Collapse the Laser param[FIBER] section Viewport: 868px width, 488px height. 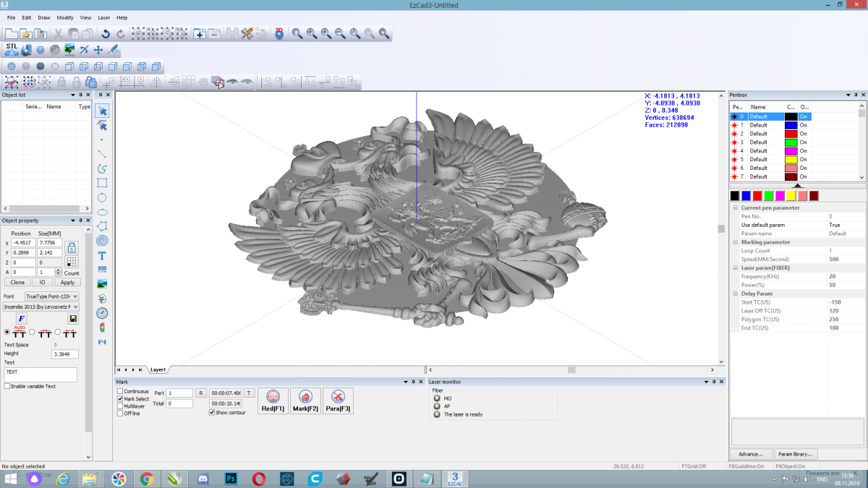[735, 267]
